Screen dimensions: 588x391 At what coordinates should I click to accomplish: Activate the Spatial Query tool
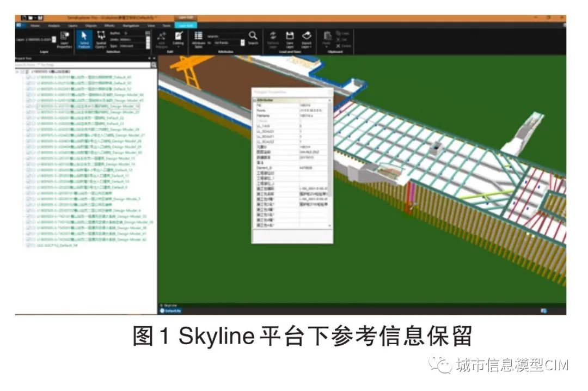pyautogui.click(x=101, y=39)
